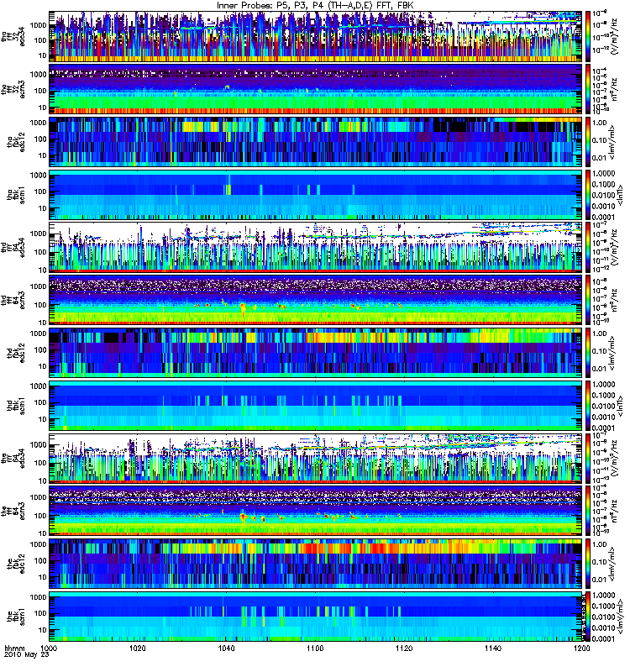Click the color bar beside the fbk scm1 panel

tap(588, 617)
